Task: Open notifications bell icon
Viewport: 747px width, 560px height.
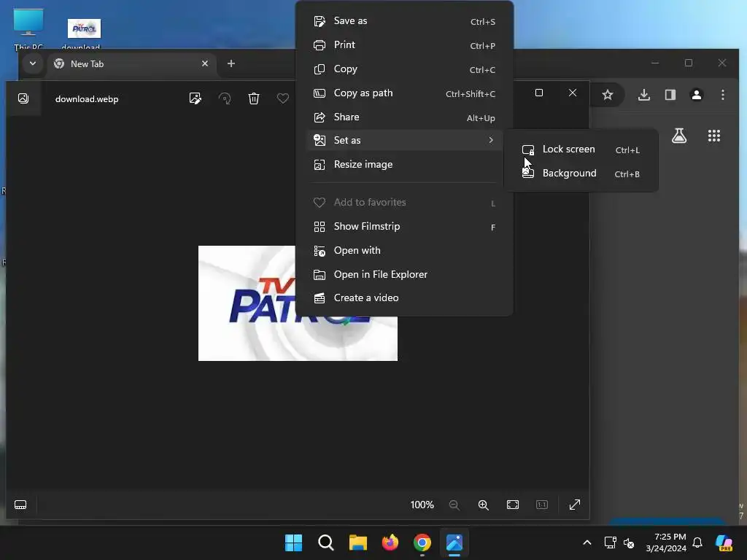Action: point(697,542)
